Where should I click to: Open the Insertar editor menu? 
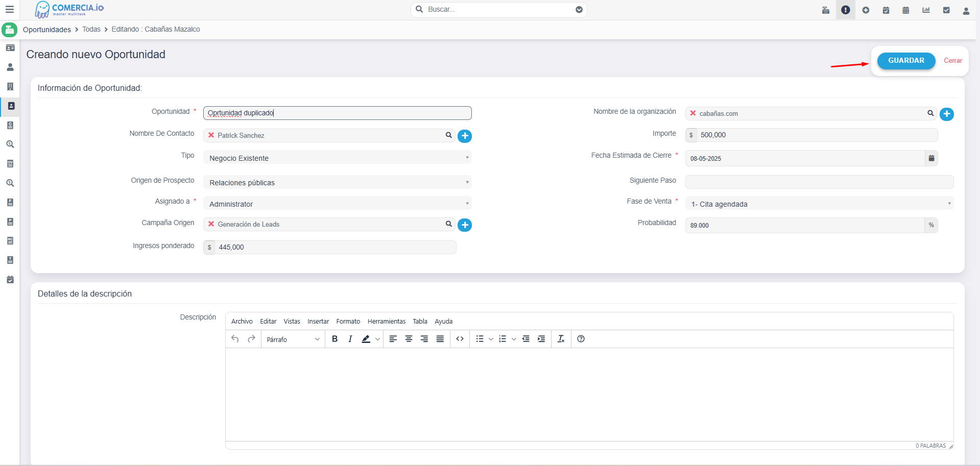pyautogui.click(x=318, y=322)
